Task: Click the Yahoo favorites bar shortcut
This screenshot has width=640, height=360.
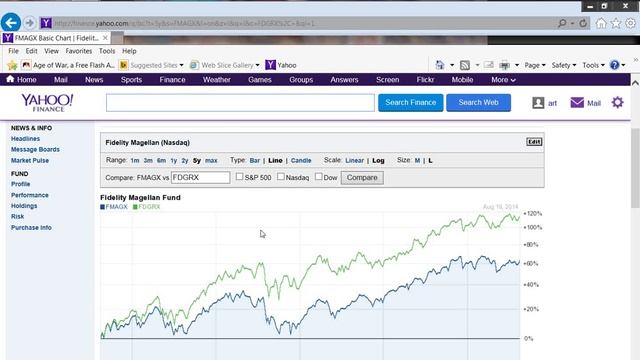Action: 281,65
